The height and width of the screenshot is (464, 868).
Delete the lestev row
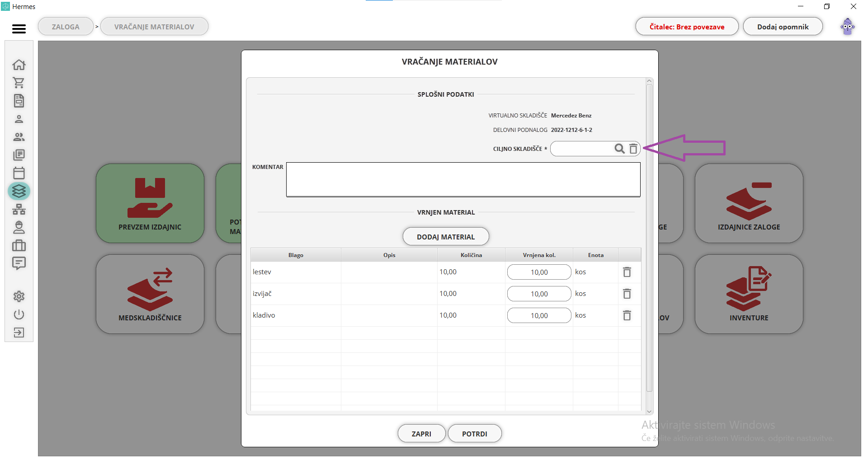pos(627,272)
